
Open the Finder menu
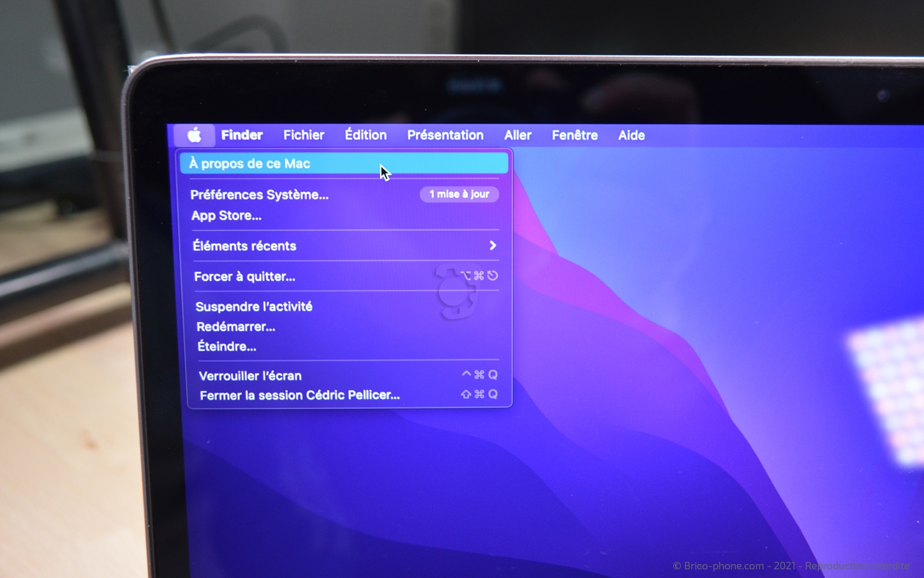click(241, 135)
